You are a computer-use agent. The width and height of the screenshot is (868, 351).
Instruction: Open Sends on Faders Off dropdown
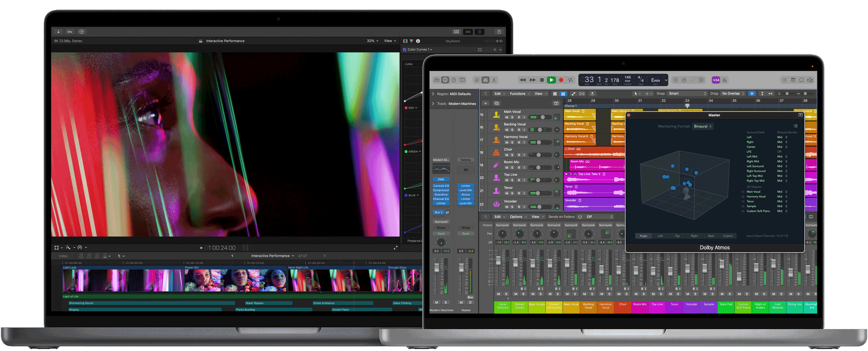(599, 217)
